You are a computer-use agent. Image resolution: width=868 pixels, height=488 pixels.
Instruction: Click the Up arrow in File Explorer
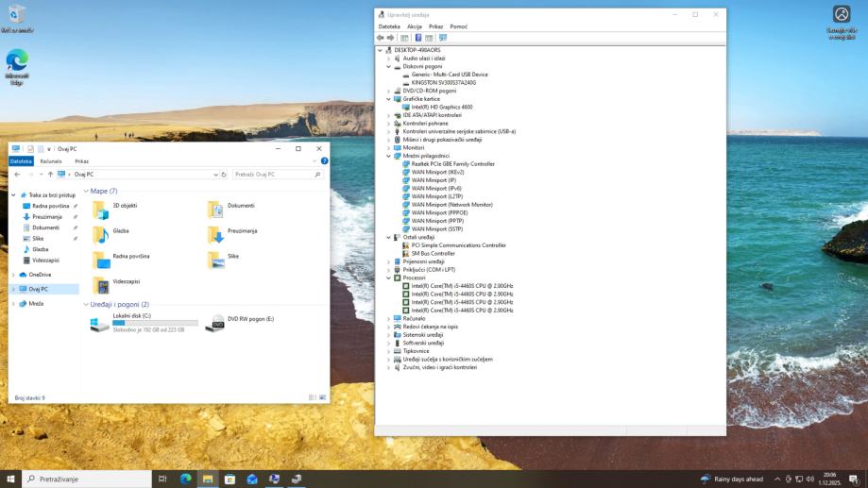[x=50, y=175]
